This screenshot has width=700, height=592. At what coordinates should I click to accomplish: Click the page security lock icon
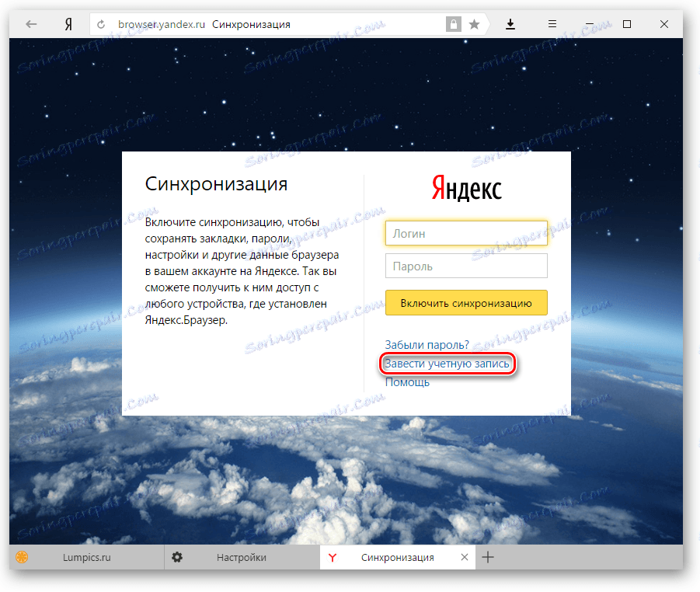(453, 24)
